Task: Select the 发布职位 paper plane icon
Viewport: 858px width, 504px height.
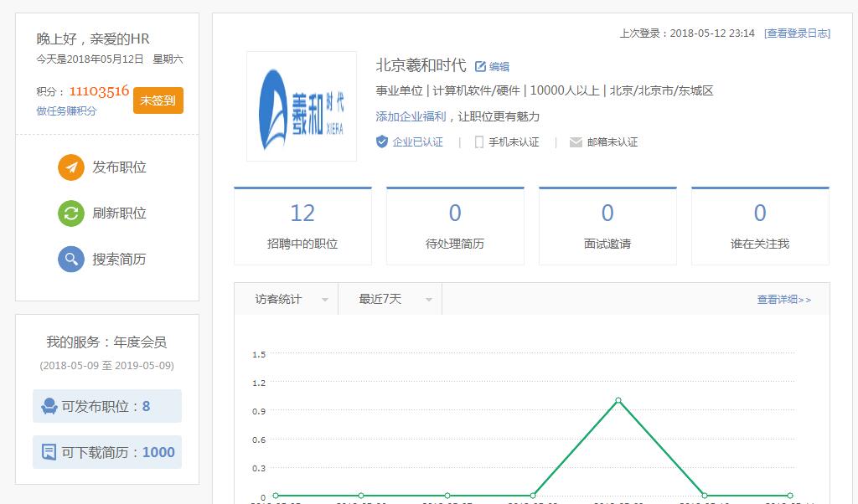Action: tap(70, 167)
